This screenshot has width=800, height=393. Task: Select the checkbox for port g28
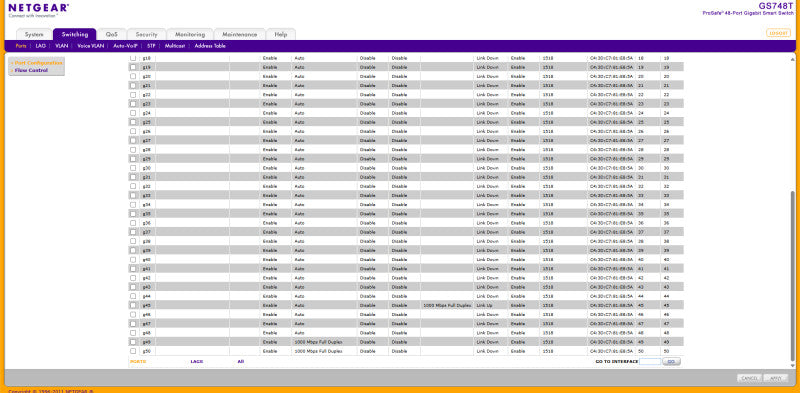133,150
